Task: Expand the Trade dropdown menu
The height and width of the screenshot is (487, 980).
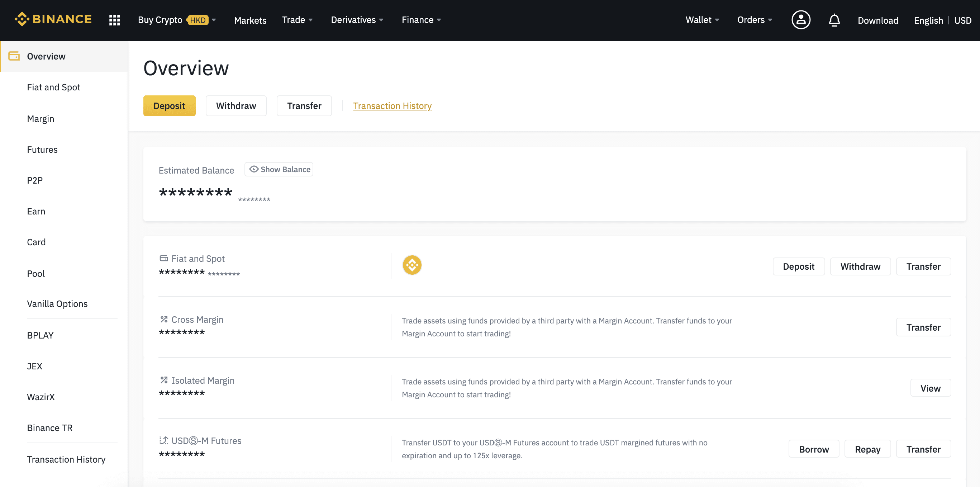Action: [298, 20]
